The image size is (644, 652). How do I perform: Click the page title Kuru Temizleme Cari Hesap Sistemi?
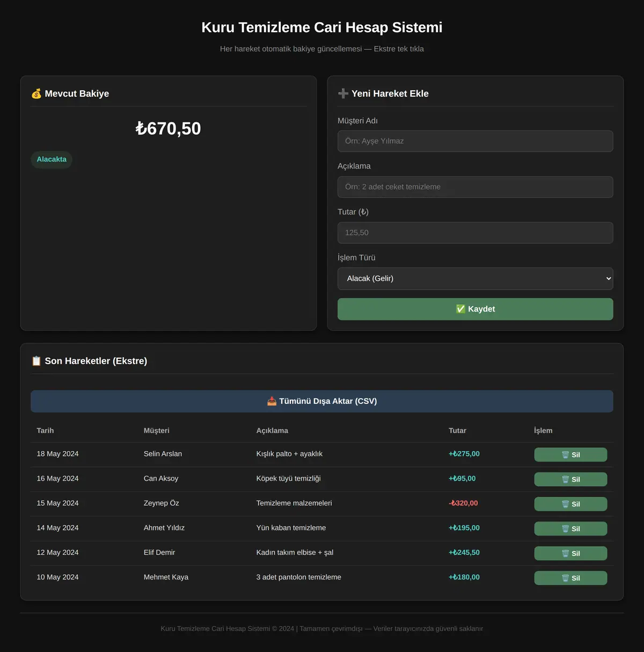(322, 27)
